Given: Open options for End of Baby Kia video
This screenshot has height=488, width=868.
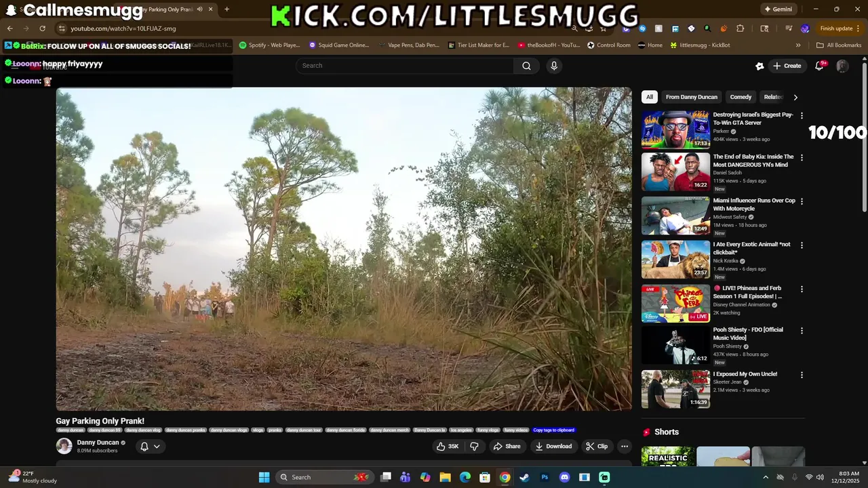Looking at the screenshot, I should click(x=802, y=158).
